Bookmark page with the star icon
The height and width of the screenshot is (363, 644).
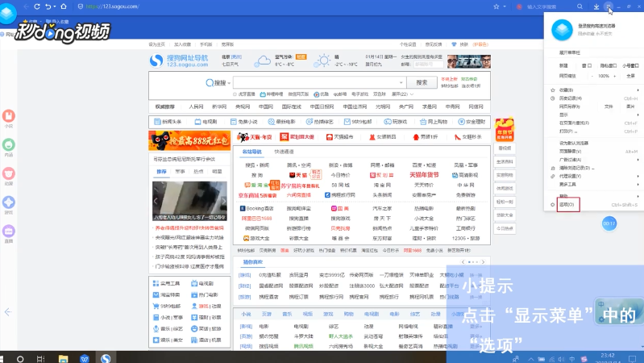point(497,6)
